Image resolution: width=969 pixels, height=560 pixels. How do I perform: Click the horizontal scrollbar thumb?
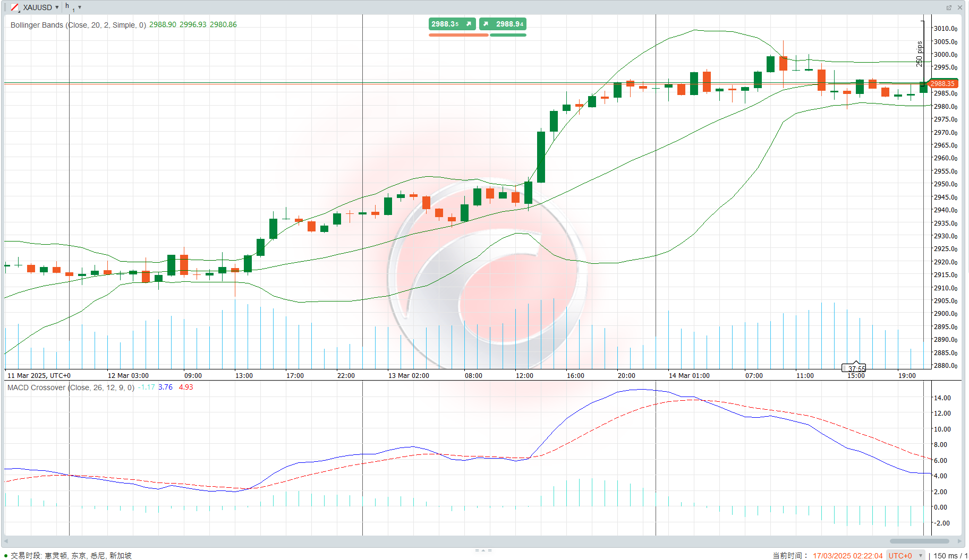920,541
